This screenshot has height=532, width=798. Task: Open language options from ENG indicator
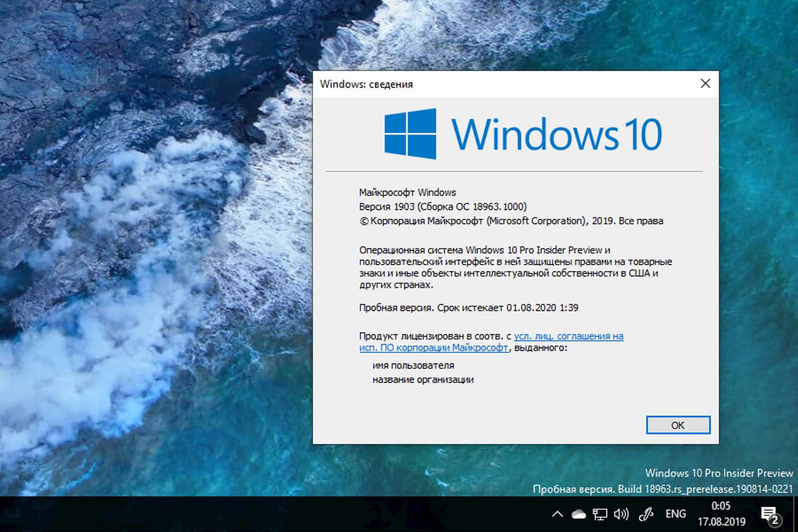tap(675, 514)
